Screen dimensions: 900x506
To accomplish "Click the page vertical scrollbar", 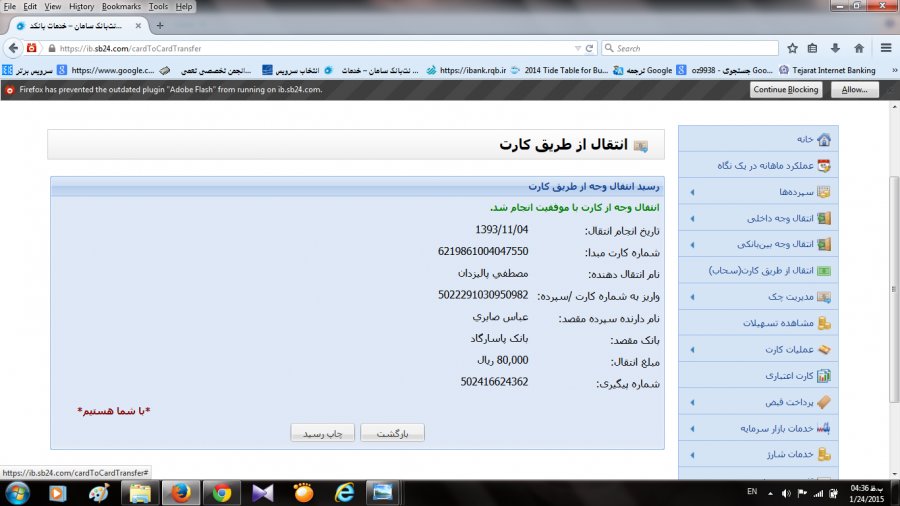I will [x=894, y=290].
